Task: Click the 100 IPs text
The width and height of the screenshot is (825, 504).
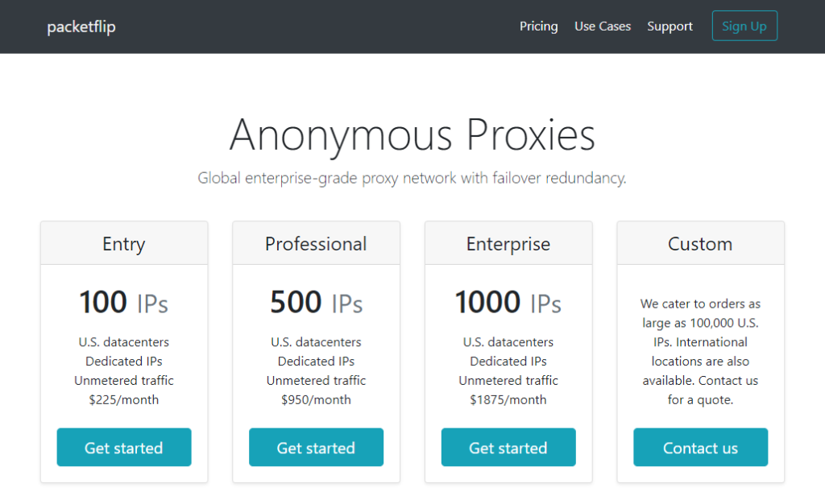Action: [124, 303]
